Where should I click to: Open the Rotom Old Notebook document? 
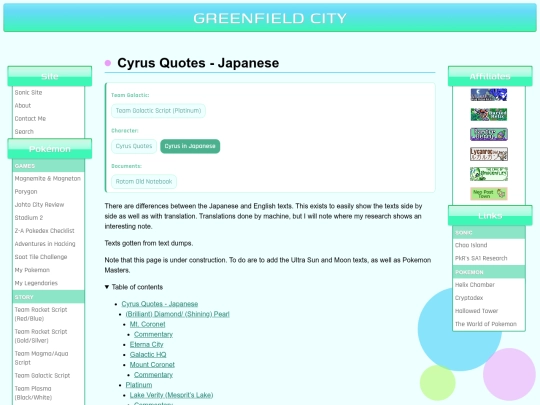(x=144, y=181)
